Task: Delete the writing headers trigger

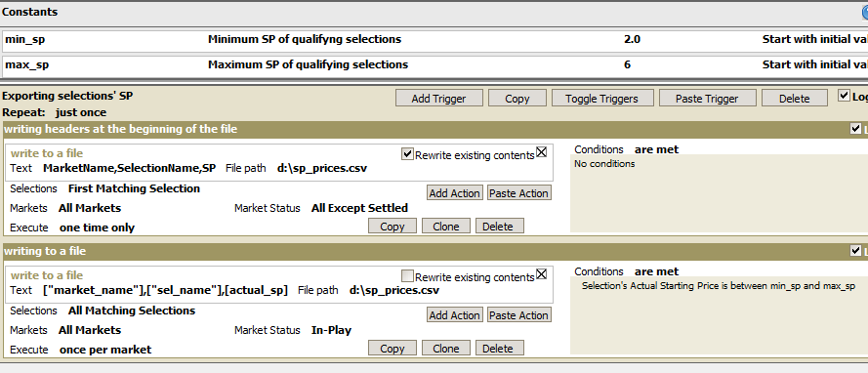Action: click(x=498, y=226)
